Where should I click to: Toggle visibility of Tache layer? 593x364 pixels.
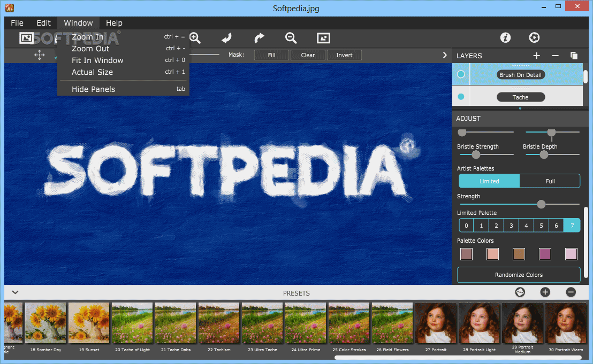461,97
